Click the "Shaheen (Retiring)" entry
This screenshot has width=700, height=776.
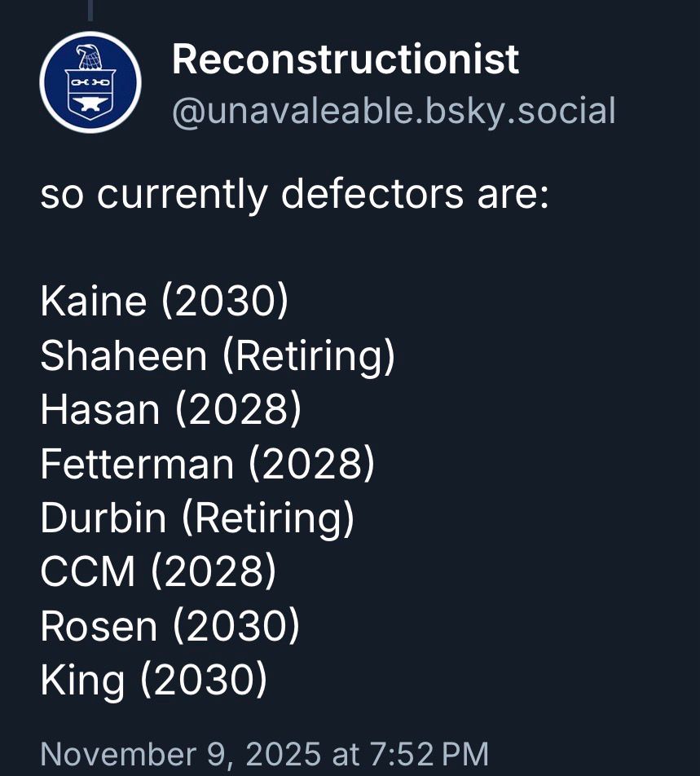tap(217, 355)
